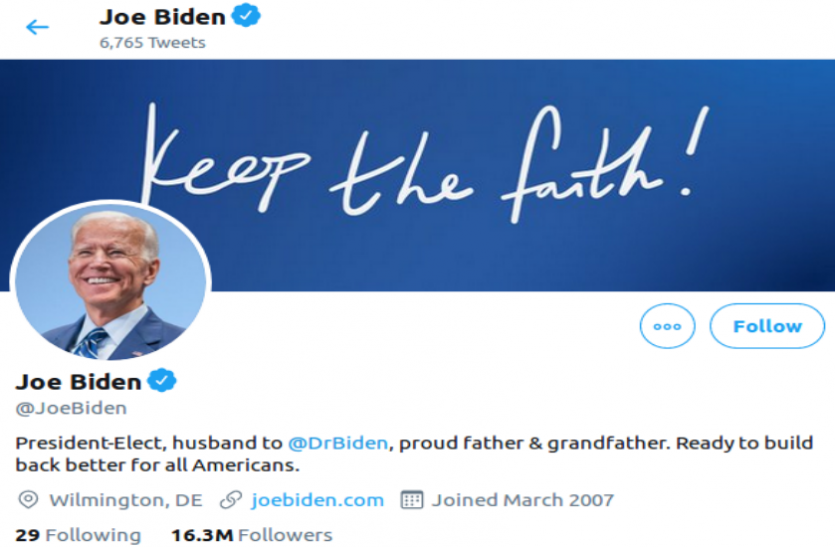Click the verified badge beside the profile name
Image resolution: width=835 pixels, height=547 pixels.
point(163,381)
